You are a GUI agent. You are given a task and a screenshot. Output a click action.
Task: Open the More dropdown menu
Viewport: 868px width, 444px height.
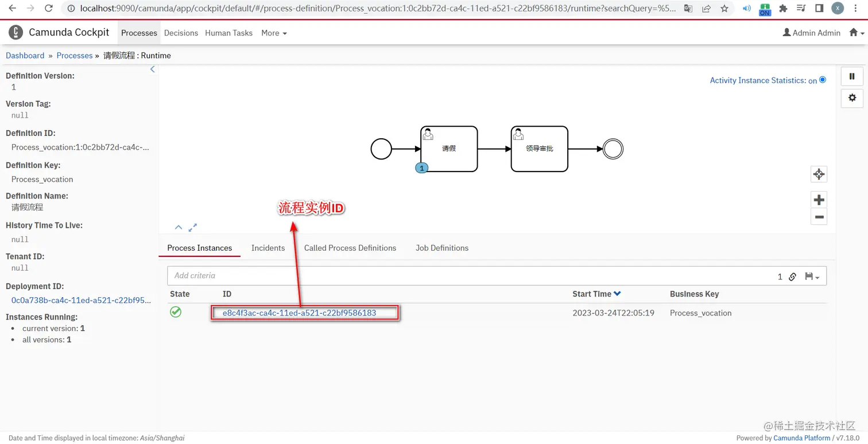point(274,33)
